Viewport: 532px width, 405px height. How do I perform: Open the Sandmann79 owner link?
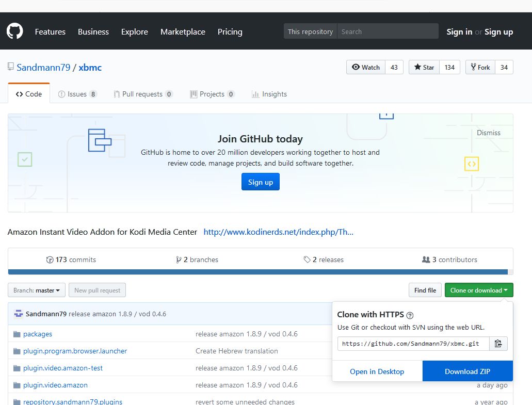(43, 67)
